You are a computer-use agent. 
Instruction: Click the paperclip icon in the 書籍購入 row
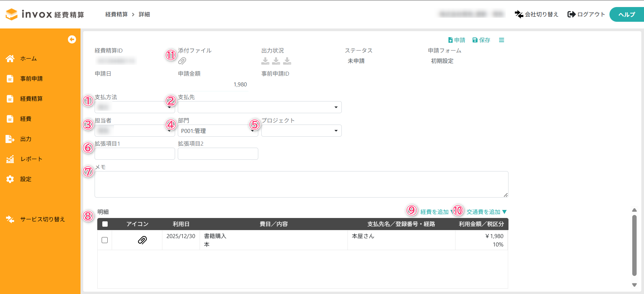pos(142,240)
